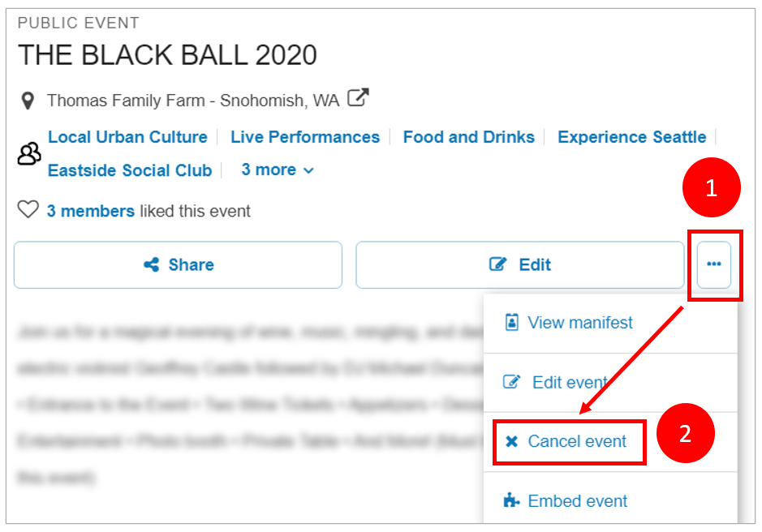Image resolution: width=762 pixels, height=532 pixels.
Task: Click the red circle numbered 2
Action: pos(685,433)
